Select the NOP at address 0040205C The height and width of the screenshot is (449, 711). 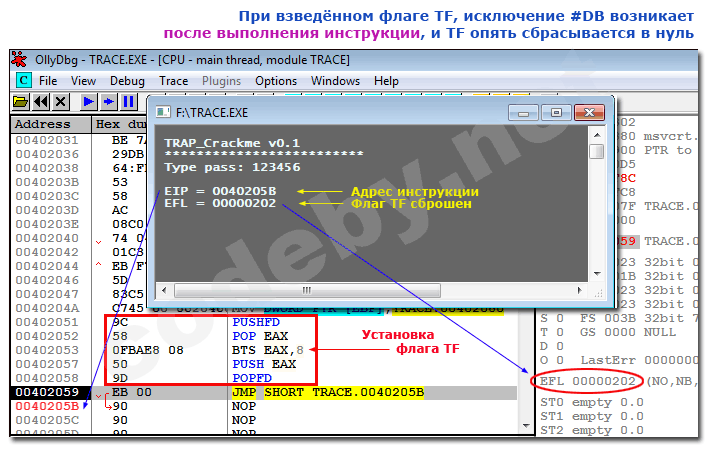(x=243, y=420)
